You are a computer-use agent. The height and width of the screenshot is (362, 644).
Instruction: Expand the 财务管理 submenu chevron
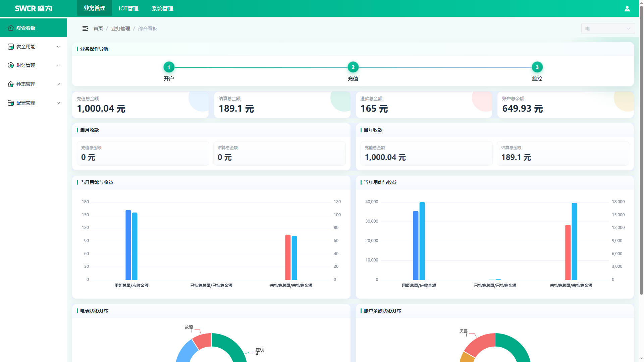click(58, 65)
